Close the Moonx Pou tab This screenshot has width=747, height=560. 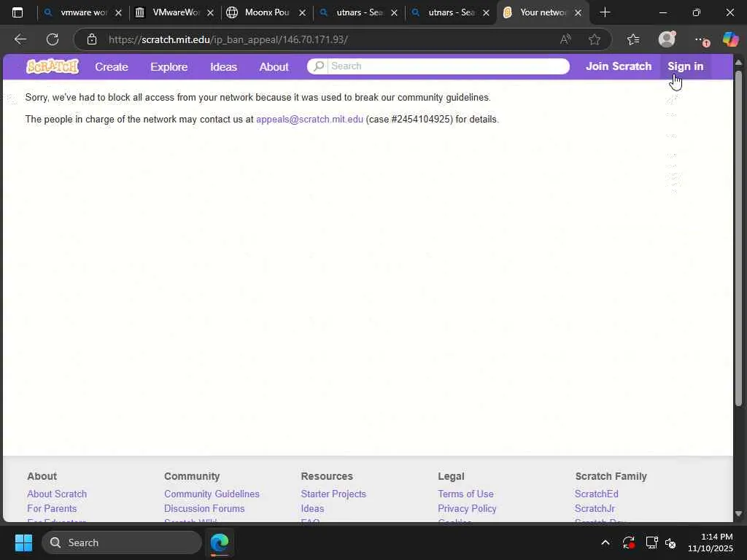coord(302,13)
